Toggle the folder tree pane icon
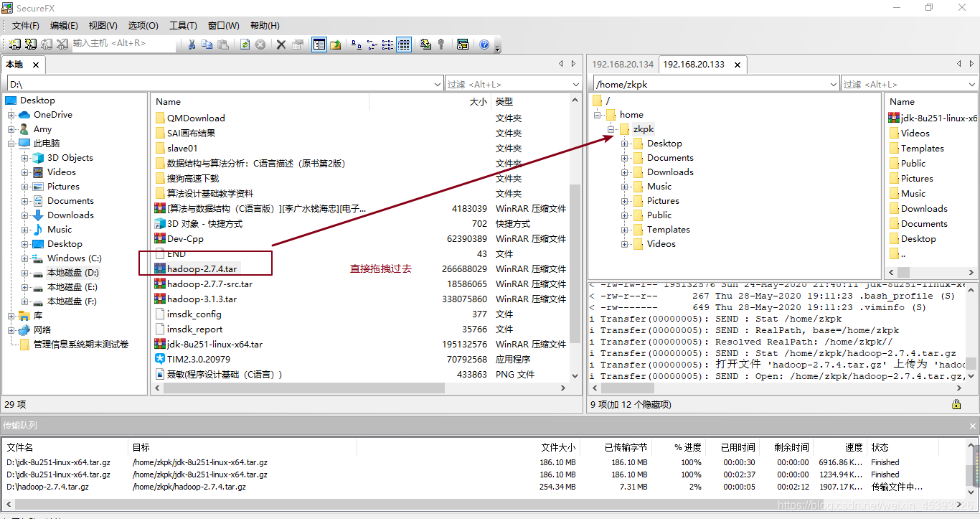 coord(319,44)
